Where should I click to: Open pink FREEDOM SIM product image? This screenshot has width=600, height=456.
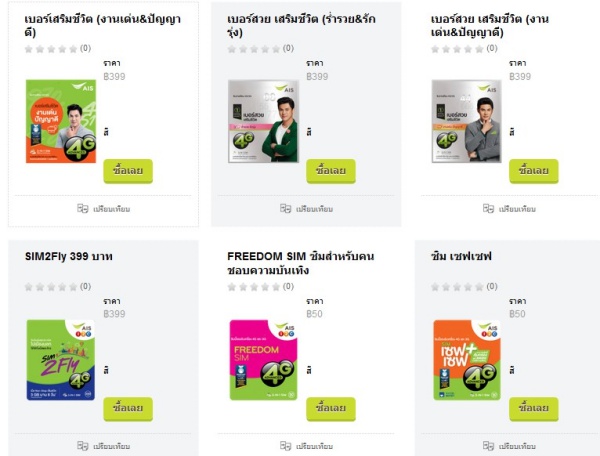(x=263, y=360)
